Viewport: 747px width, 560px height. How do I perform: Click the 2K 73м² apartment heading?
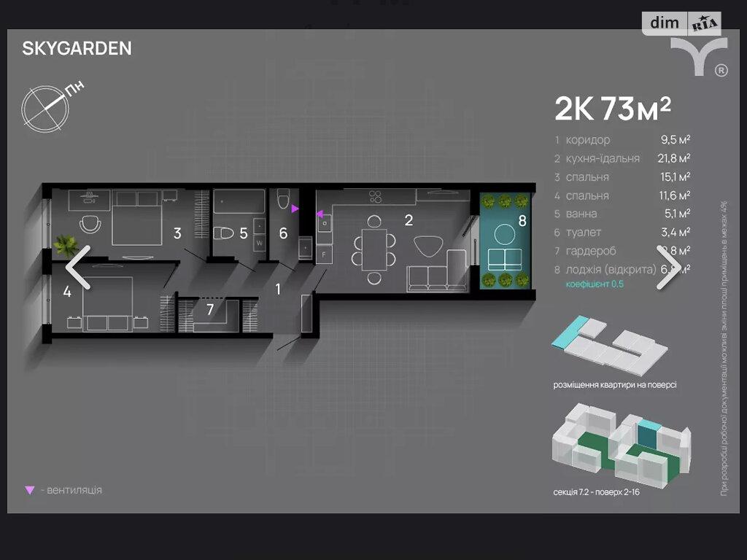[612, 109]
